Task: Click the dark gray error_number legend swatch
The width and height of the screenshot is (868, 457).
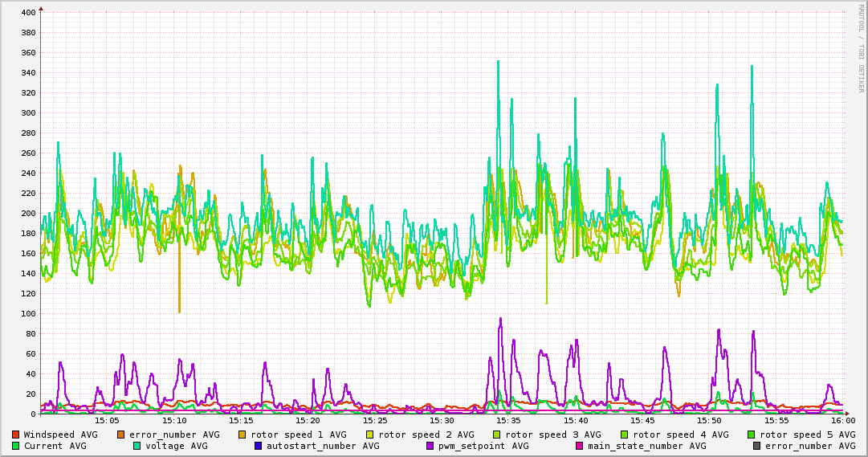Action: (757, 446)
